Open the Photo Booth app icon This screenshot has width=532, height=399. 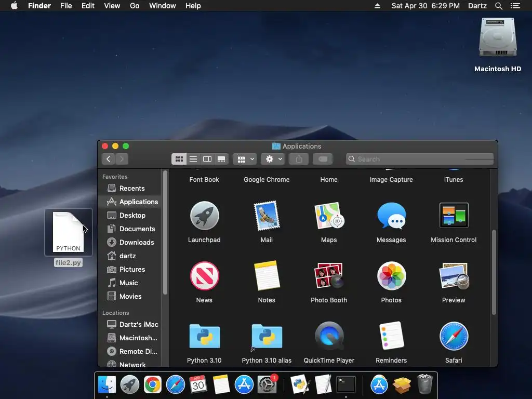pyautogui.click(x=329, y=275)
